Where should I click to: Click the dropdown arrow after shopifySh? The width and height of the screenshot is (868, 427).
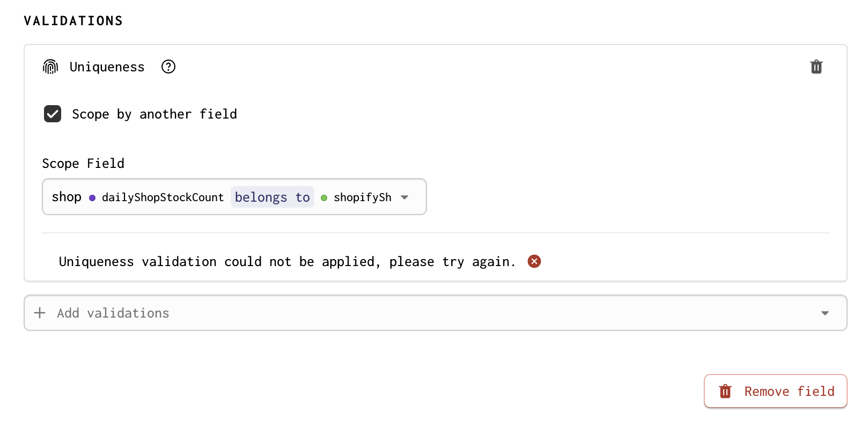[x=404, y=197]
